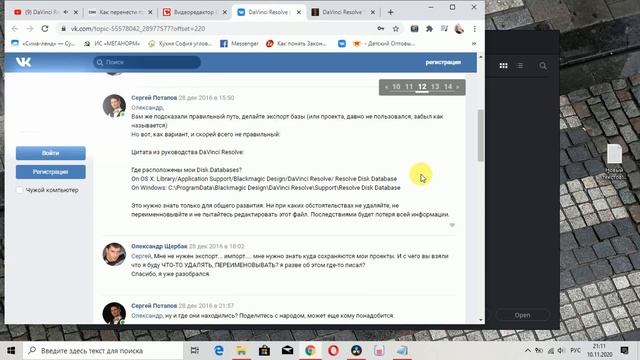640x360 pixels.
Task: Open Chrome media control icon
Action: coord(444,29)
